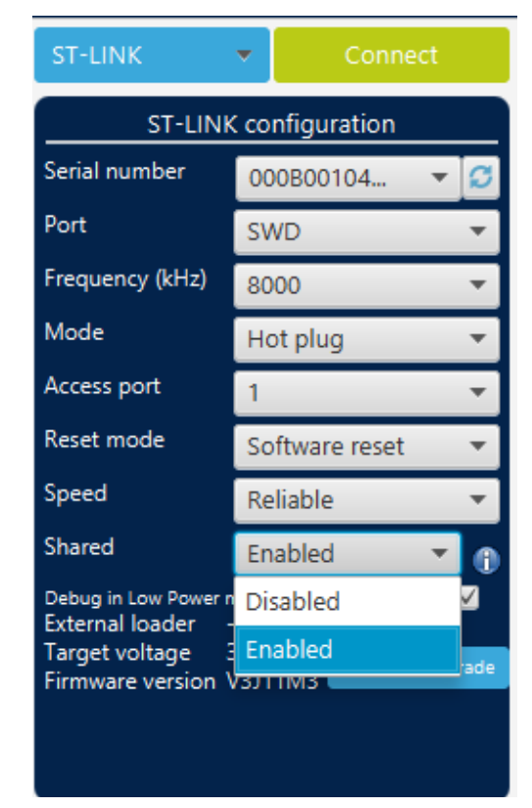Open the ST-LINK interface dropdown
532x808 pixels.
(x=152, y=55)
